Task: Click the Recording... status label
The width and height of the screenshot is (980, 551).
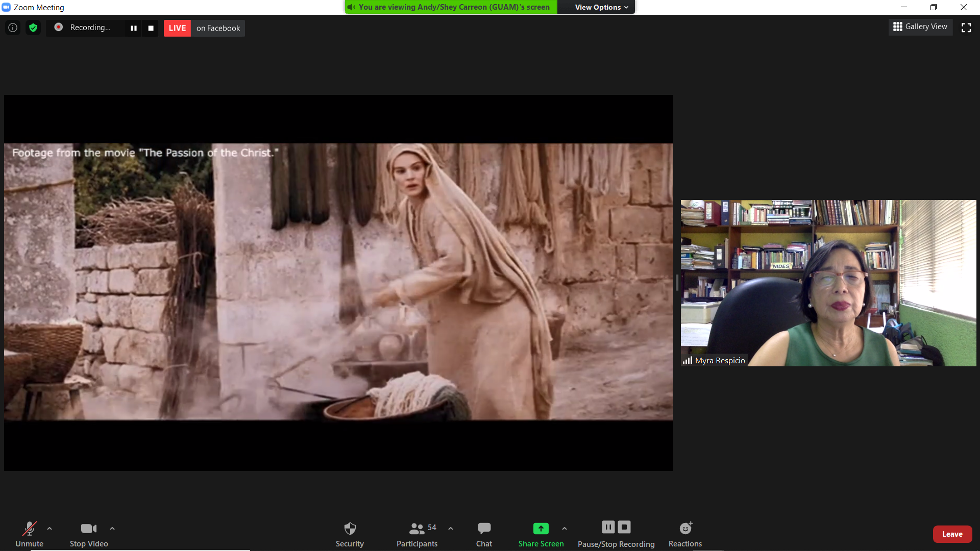Action: [90, 28]
